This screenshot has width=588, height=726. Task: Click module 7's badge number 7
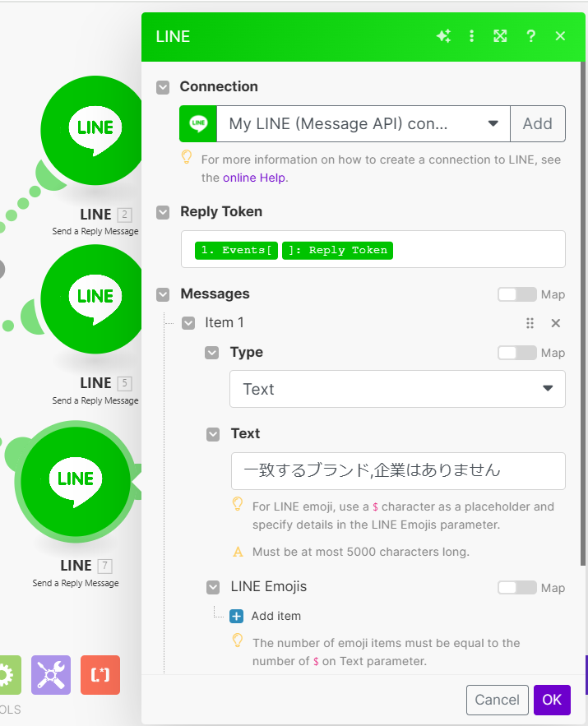(x=105, y=566)
